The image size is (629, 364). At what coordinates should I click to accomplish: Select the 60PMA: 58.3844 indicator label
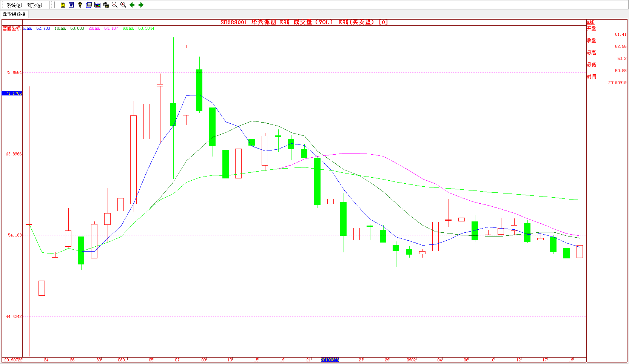point(138,28)
